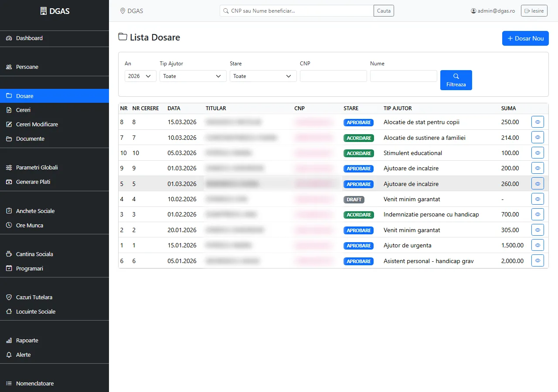Click the admin@dgas.ro user account label
Viewport: 558px width, 392px height.
point(493,11)
